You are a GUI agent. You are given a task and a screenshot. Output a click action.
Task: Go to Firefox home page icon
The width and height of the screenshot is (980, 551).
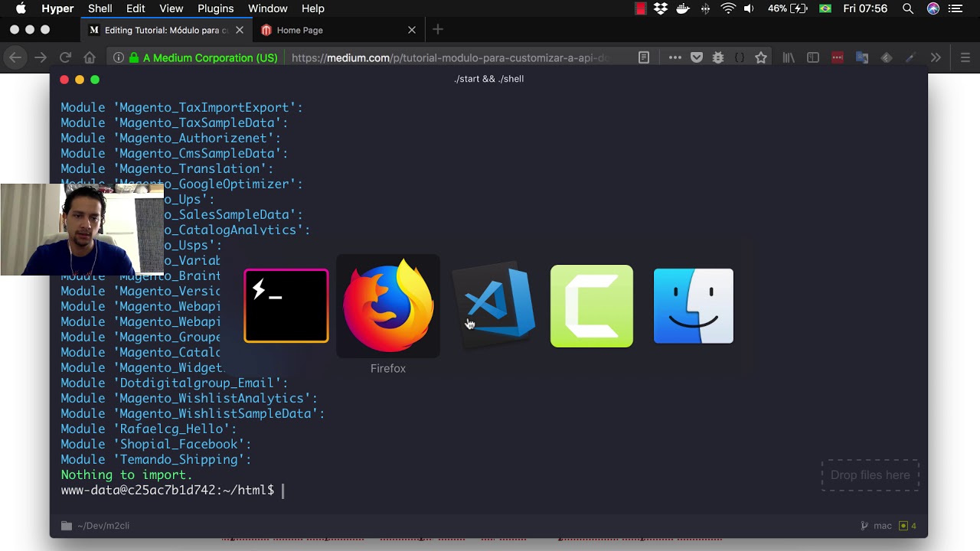90,57
